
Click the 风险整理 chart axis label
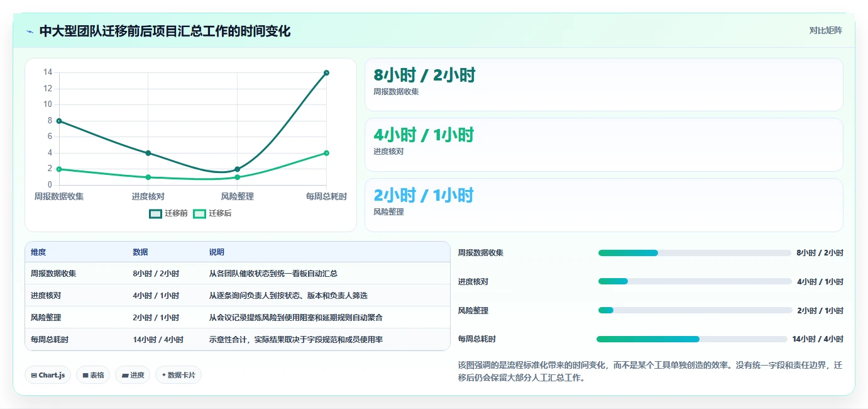click(x=238, y=196)
